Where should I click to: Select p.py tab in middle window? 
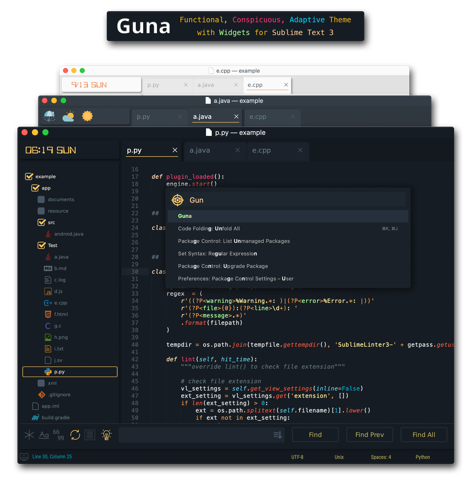[x=160, y=117]
